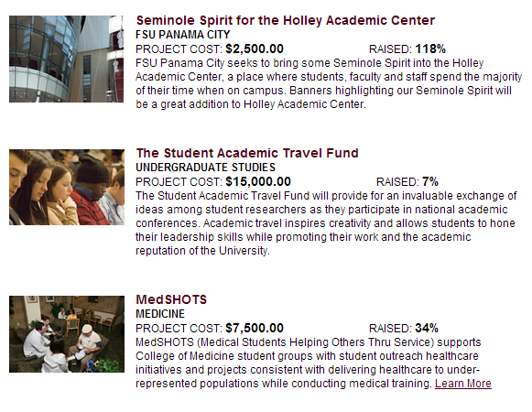Follow the Learn More link

pyautogui.click(x=463, y=384)
